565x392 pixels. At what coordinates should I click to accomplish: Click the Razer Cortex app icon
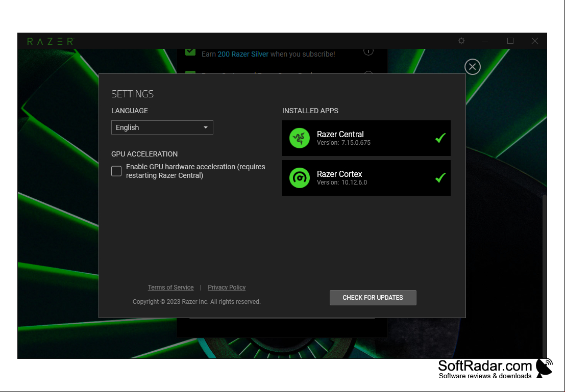[x=300, y=178]
